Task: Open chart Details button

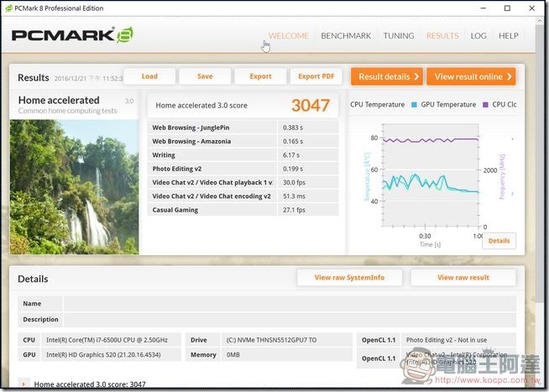Action: tap(499, 241)
